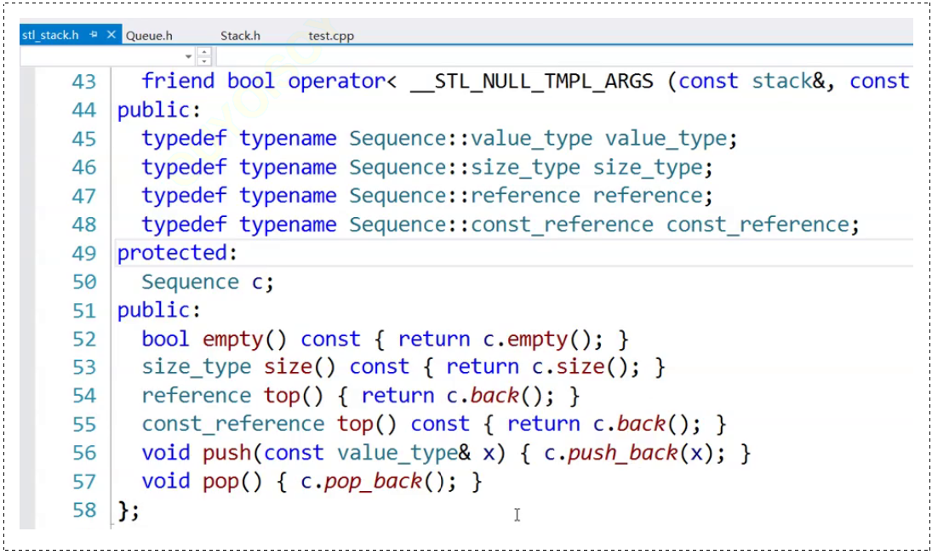The width and height of the screenshot is (932, 560).
Task: Click the typedef keyword on line 45
Action: (x=184, y=138)
